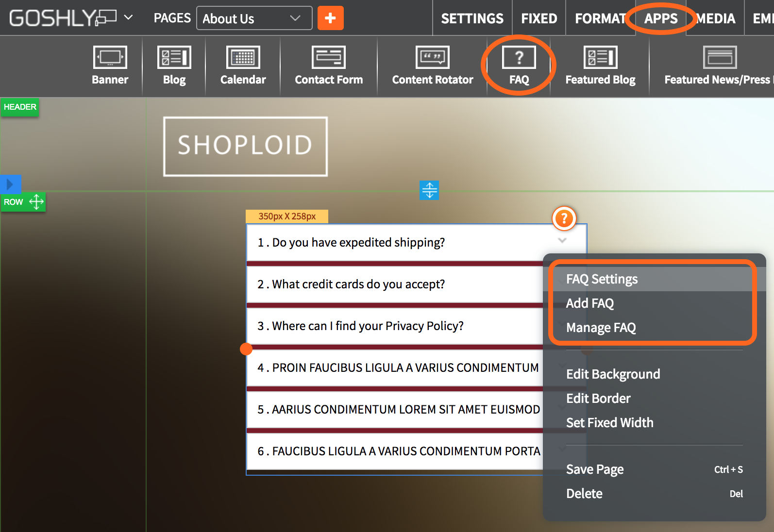Add the Blog app
774x532 pixels.
pos(174,66)
